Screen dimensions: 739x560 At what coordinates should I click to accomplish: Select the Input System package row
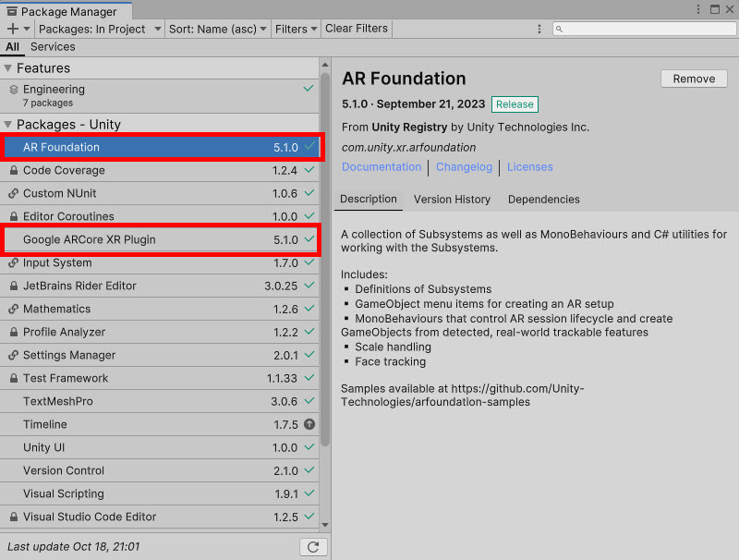coord(159,262)
